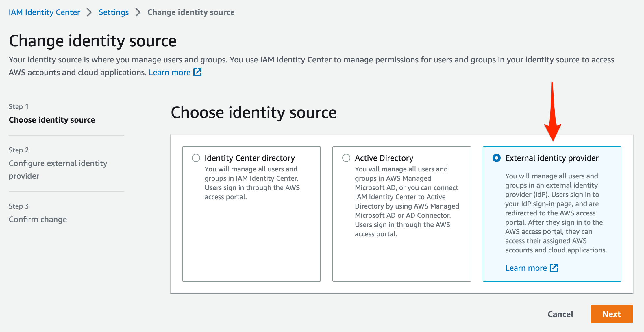Image resolution: width=644 pixels, height=332 pixels.
Task: Select the External identity provider radio button
Action: tap(497, 158)
